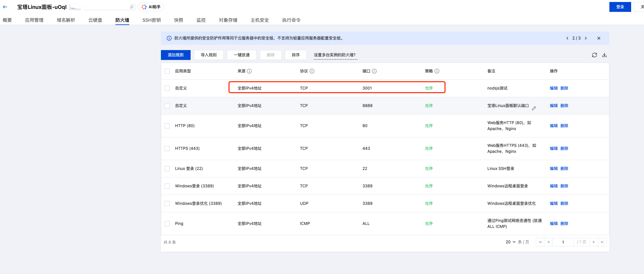The image size is (644, 274).
Task: Open the 20 条/页 page size dropdown
Action: [510, 242]
